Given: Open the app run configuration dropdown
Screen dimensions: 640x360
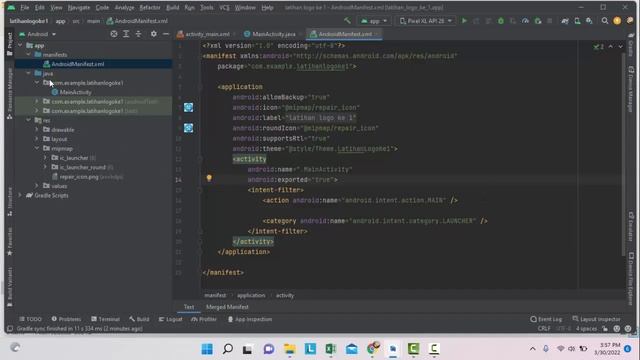Looking at the screenshot, I should pyautogui.click(x=374, y=21).
